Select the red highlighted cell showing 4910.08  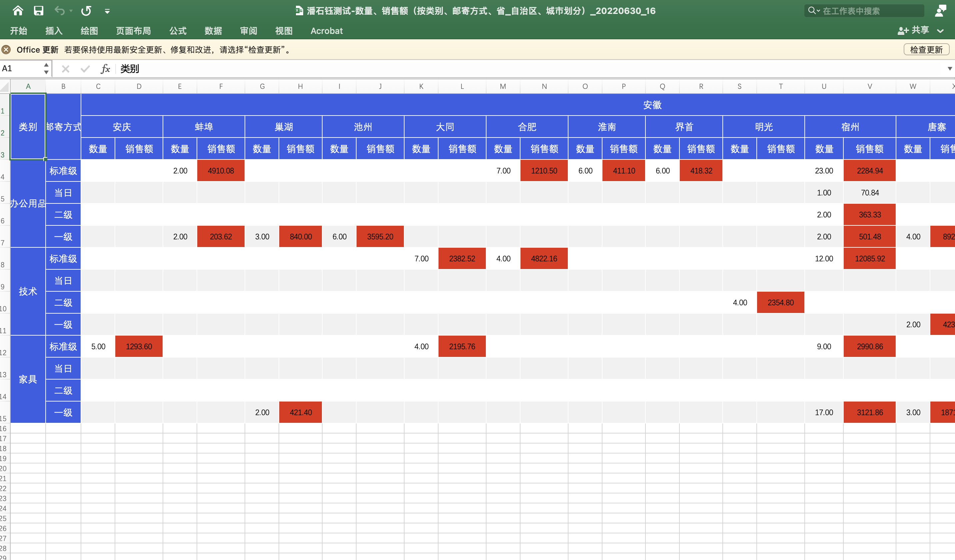[x=221, y=170]
